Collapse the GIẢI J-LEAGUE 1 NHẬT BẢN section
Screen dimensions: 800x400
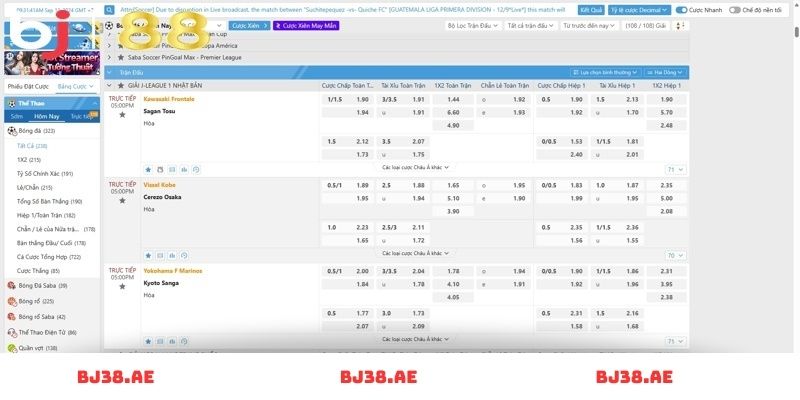[109, 86]
